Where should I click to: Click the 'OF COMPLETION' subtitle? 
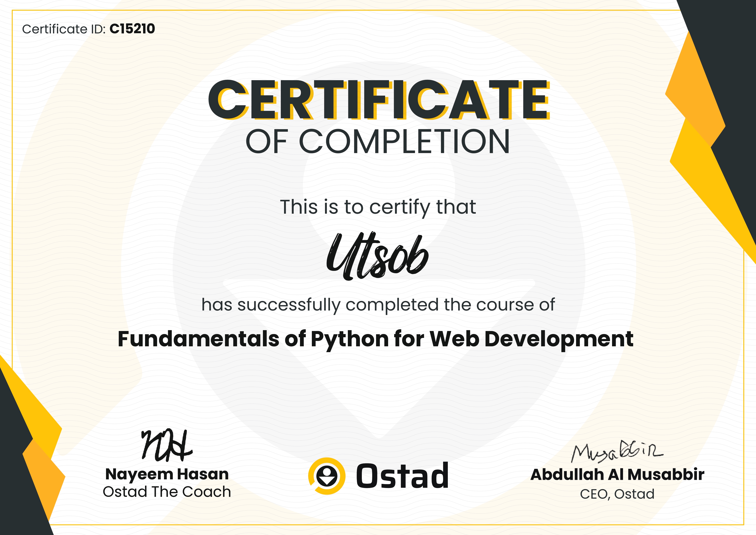click(378, 142)
